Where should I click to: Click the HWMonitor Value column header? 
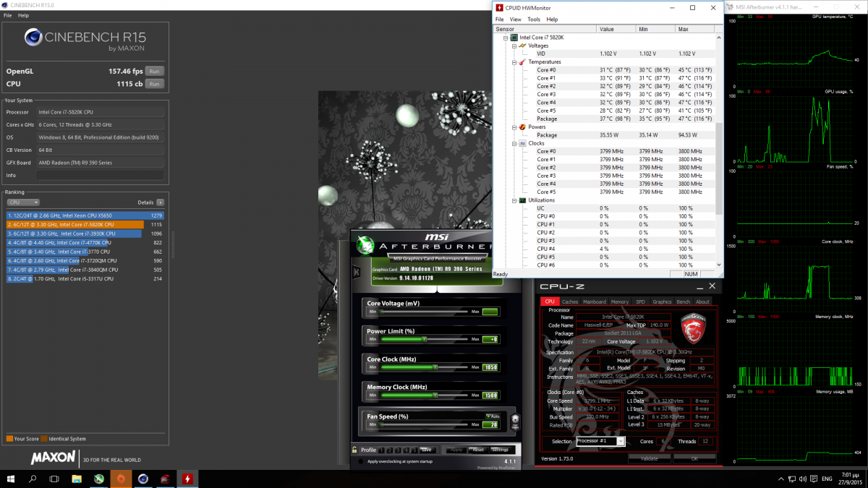coord(616,29)
